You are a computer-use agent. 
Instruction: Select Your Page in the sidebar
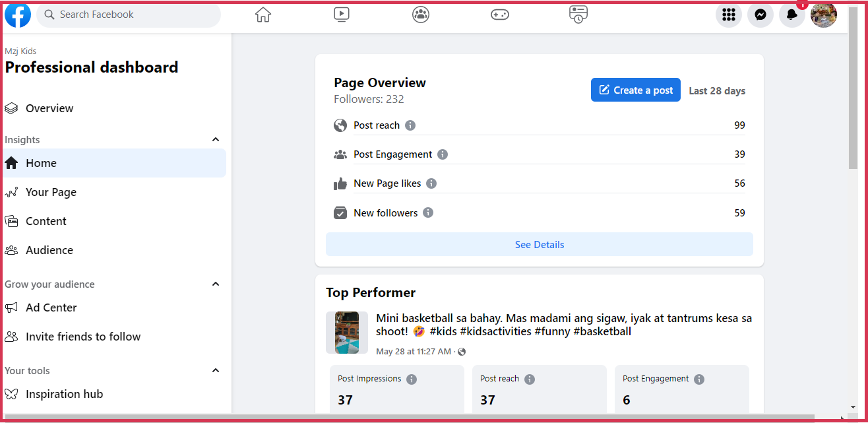[x=51, y=192]
